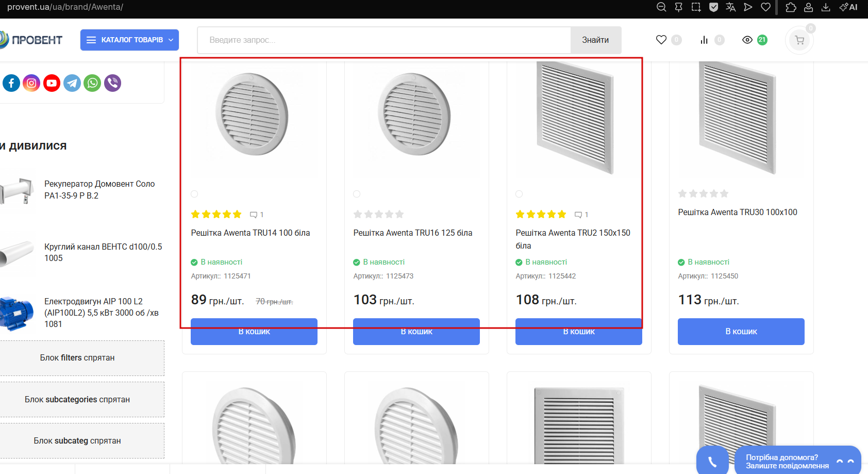Click the YouTube channel icon

point(52,83)
